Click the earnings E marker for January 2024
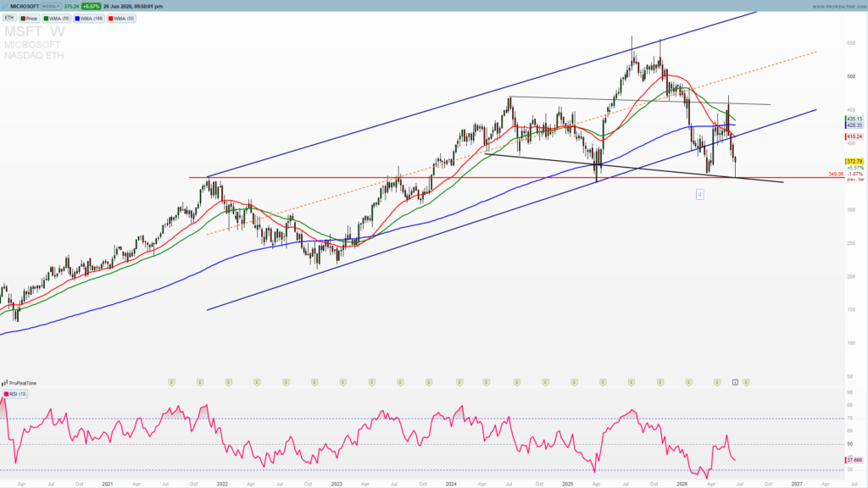868x488 pixels. [x=459, y=382]
